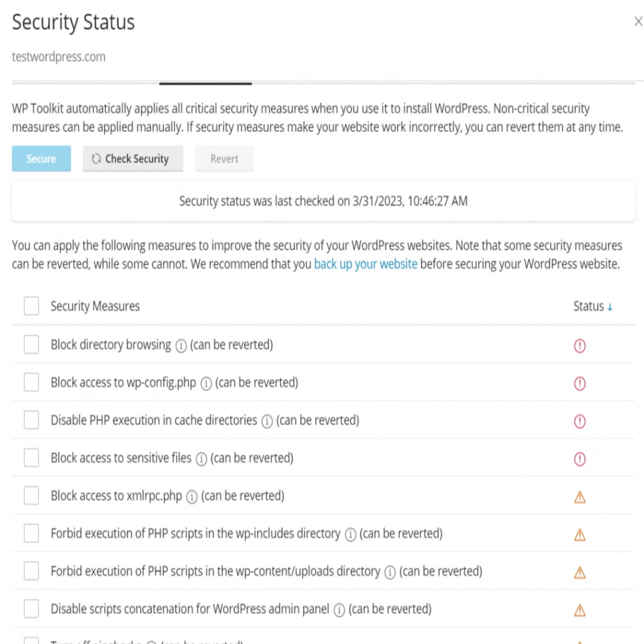Click the Secure button
644x644 pixels.
tap(41, 158)
